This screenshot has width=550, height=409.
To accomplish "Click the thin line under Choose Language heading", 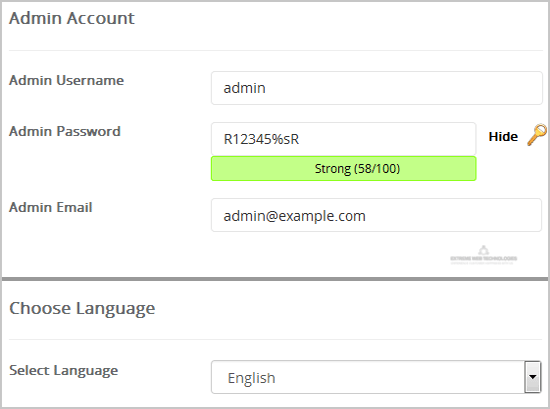I will coord(276,340).
